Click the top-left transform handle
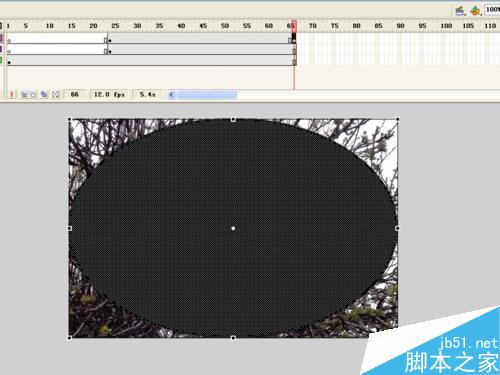 click(69, 119)
